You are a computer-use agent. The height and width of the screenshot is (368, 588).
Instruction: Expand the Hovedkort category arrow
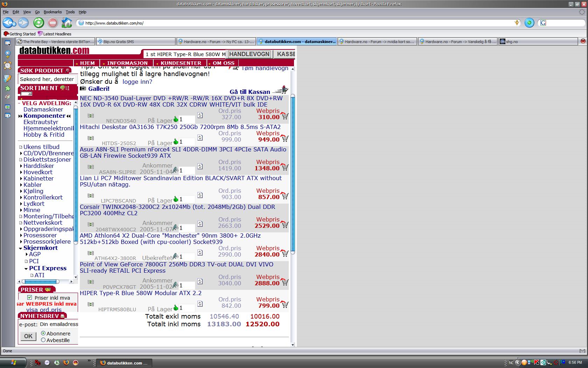[21, 172]
